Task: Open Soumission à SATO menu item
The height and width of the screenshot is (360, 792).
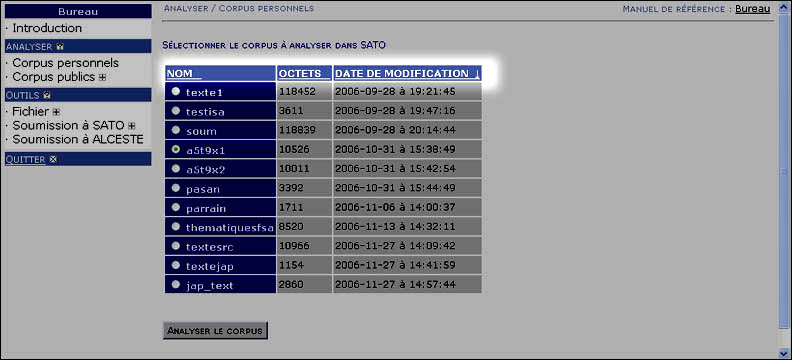Action: pyautogui.click(x=68, y=125)
